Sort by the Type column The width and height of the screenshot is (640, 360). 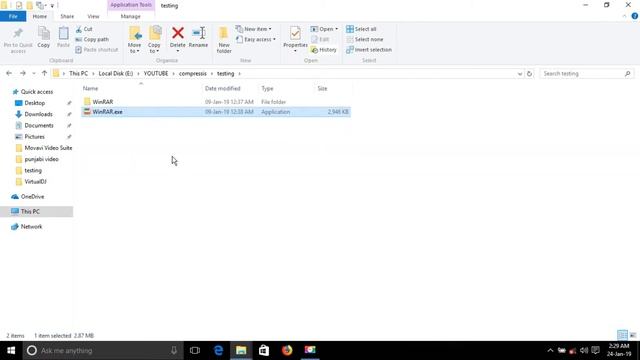[x=287, y=88]
